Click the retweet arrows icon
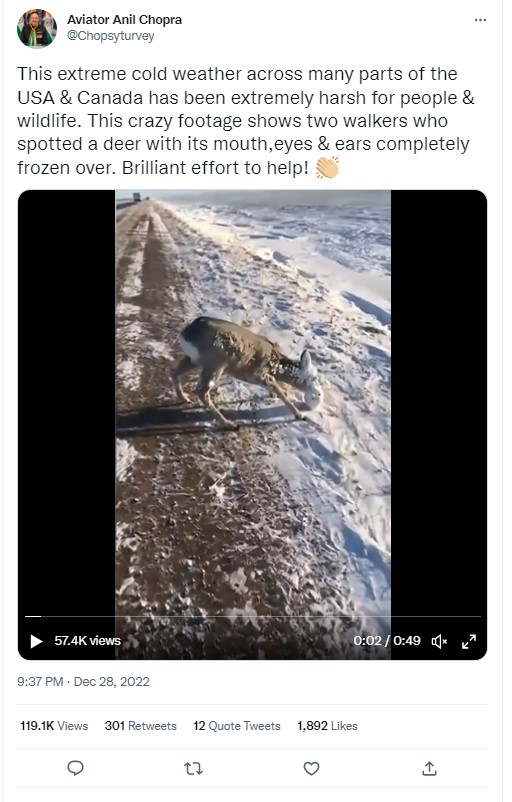This screenshot has width=512, height=802. pyautogui.click(x=193, y=768)
